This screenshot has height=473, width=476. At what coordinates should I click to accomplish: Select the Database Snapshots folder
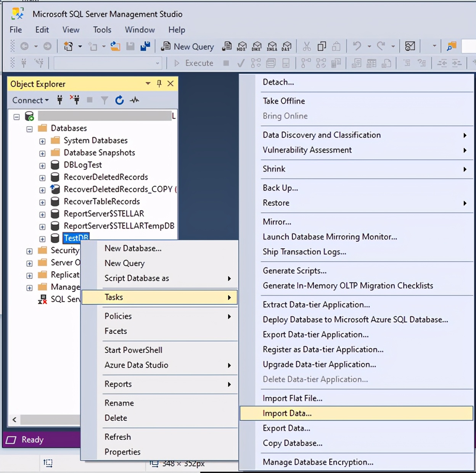(99, 153)
